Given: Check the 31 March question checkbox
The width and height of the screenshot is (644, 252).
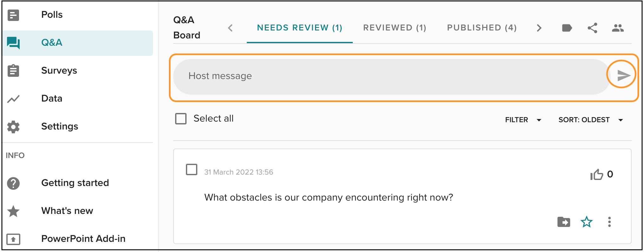Looking at the screenshot, I should (192, 169).
